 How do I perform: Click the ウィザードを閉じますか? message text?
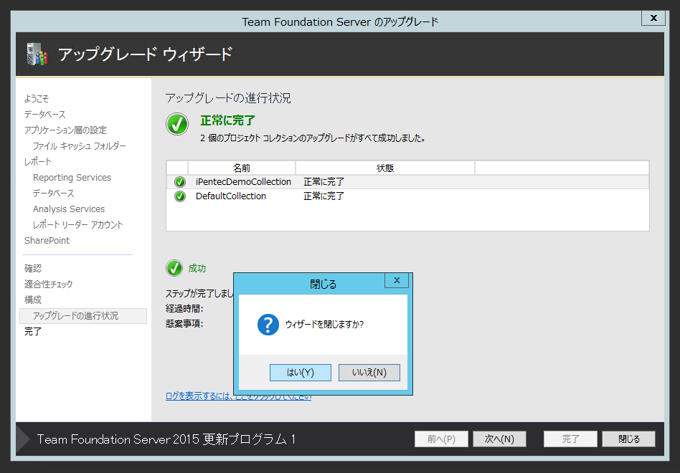coord(324,324)
